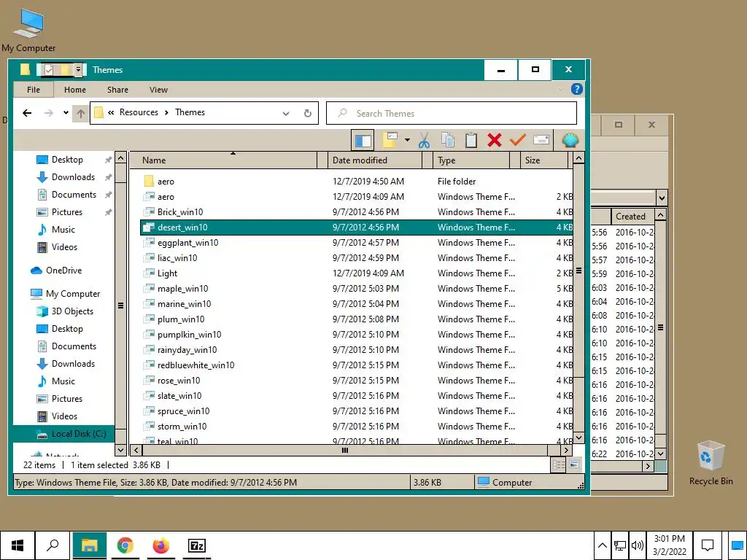Open the Windows Start menu
747x560 pixels.
pos(18,545)
